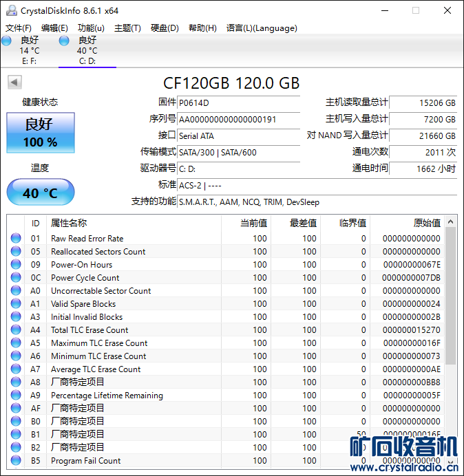464x476 pixels.
Task: Click the serial number field AA000000000000000191
Action: (238, 119)
